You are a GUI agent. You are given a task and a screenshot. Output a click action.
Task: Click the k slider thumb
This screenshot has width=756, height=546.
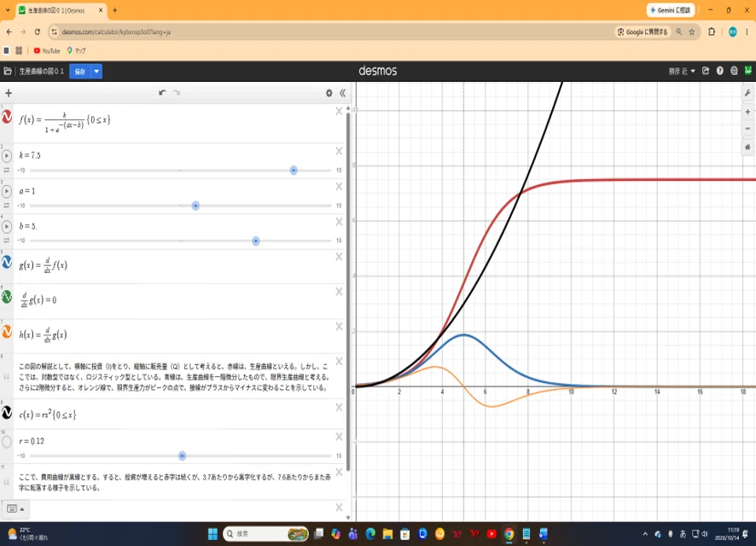click(x=294, y=170)
